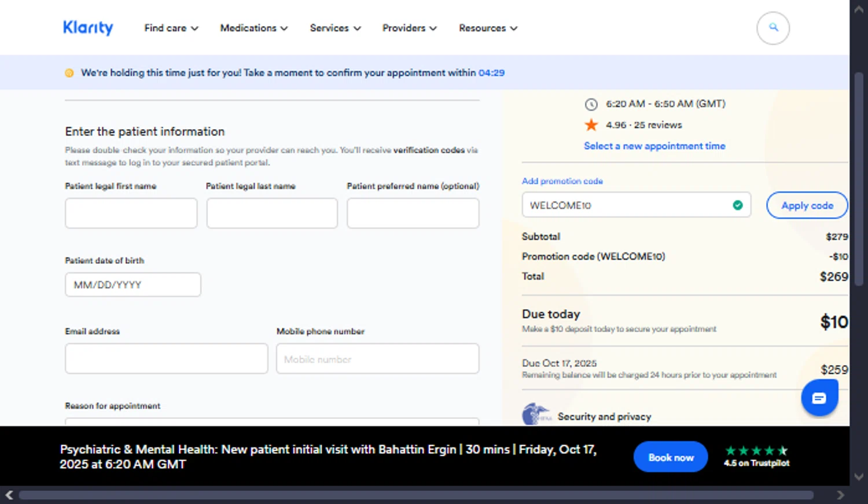
Task: Click the clock icon beside appointment time
Action: coord(591,104)
